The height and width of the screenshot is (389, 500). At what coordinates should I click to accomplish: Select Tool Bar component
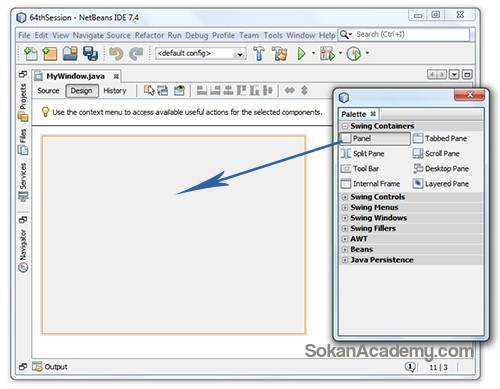click(x=360, y=169)
